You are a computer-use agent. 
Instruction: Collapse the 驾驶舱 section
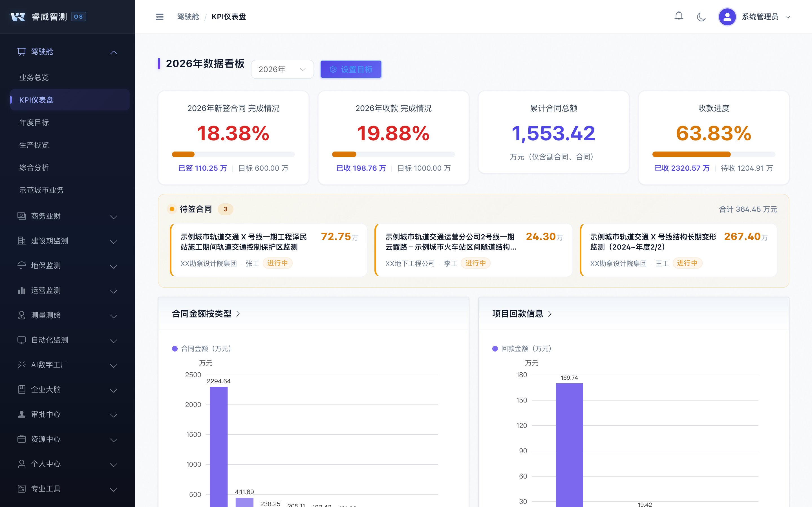(x=113, y=52)
